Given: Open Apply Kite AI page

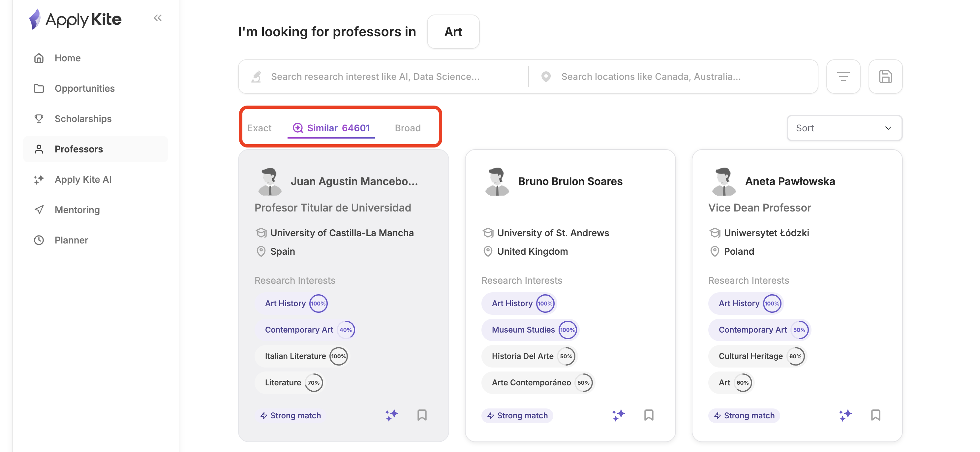Looking at the screenshot, I should (83, 179).
